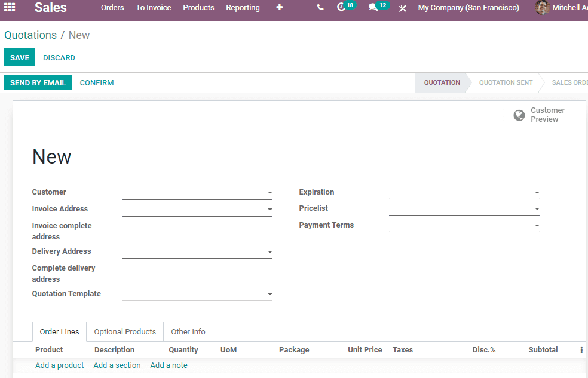The image size is (588, 378).
Task: Go back via Quotations breadcrumb link
Action: (x=30, y=35)
